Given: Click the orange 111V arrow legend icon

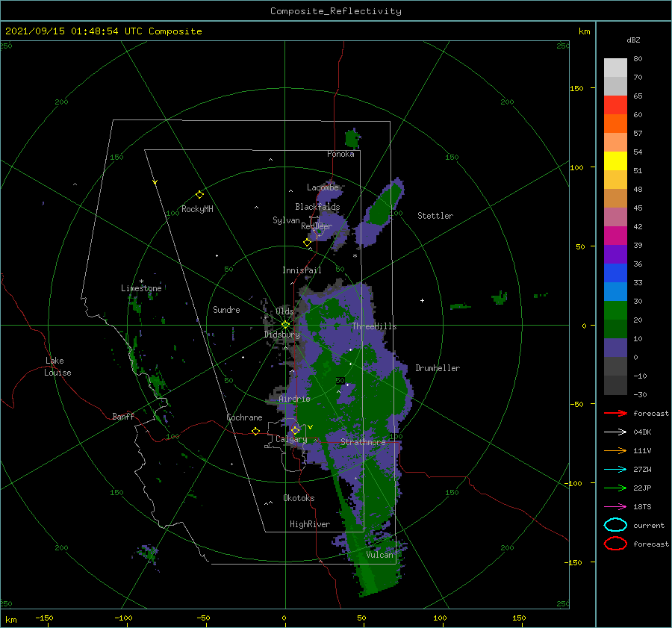Looking at the screenshot, I should [x=615, y=450].
